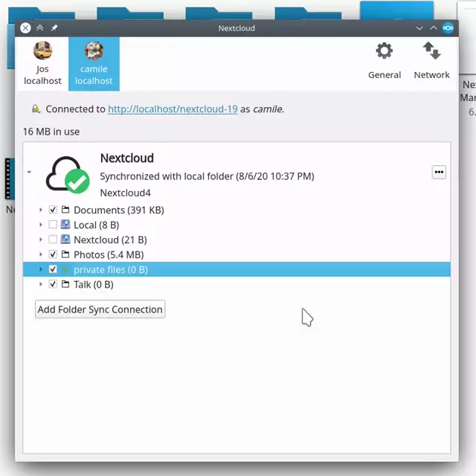
Task: Select Photos (5.4 MB) row
Action: [x=237, y=254]
